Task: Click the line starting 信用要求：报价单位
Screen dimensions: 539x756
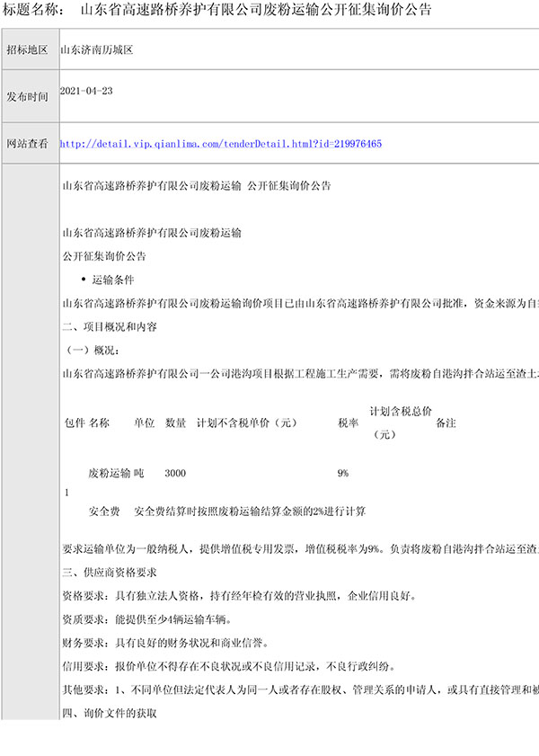Action: pos(230,666)
